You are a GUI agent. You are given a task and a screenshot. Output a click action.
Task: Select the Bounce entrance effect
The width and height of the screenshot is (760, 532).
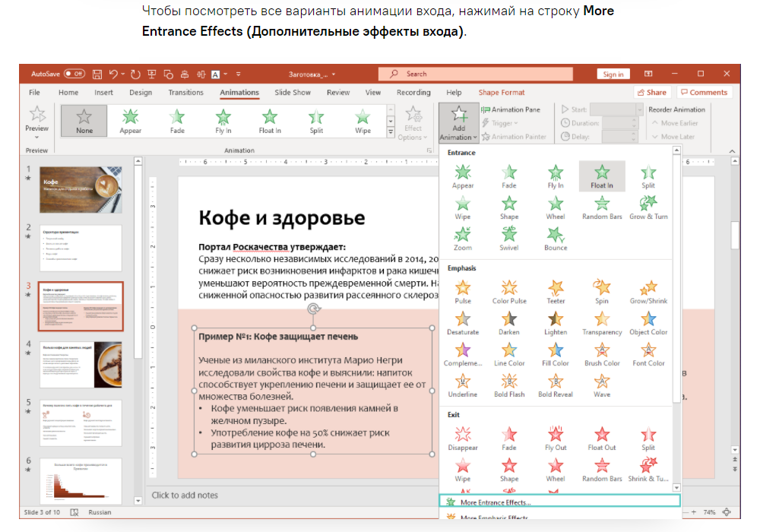pyautogui.click(x=556, y=238)
